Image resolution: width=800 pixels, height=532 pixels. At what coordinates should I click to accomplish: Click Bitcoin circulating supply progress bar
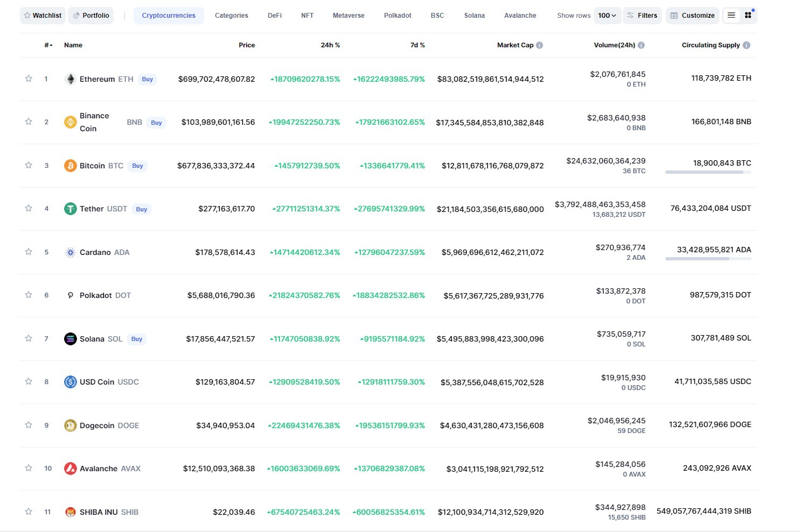coord(708,172)
